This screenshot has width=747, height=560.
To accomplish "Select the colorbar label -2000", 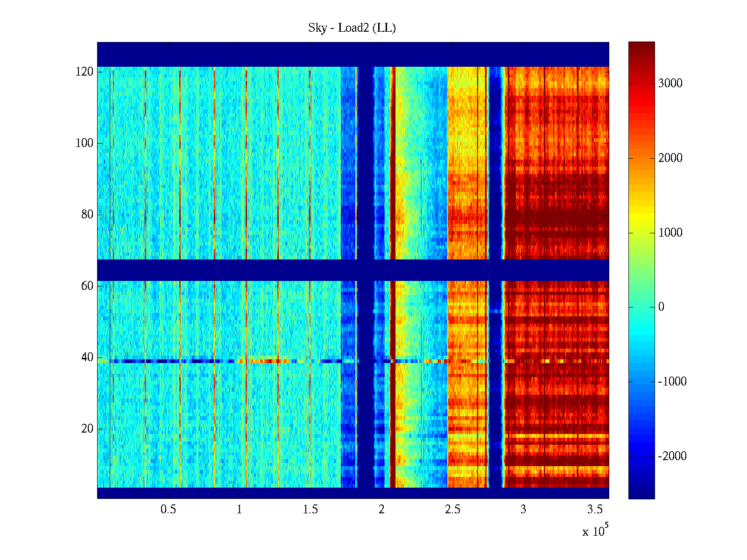I will 672,456.
